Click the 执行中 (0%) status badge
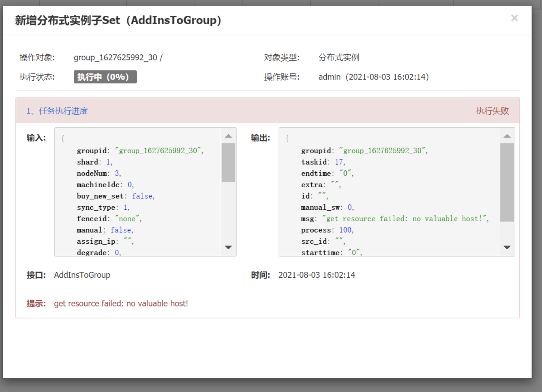Screen dimensions: 542x392 pyautogui.click(x=105, y=77)
